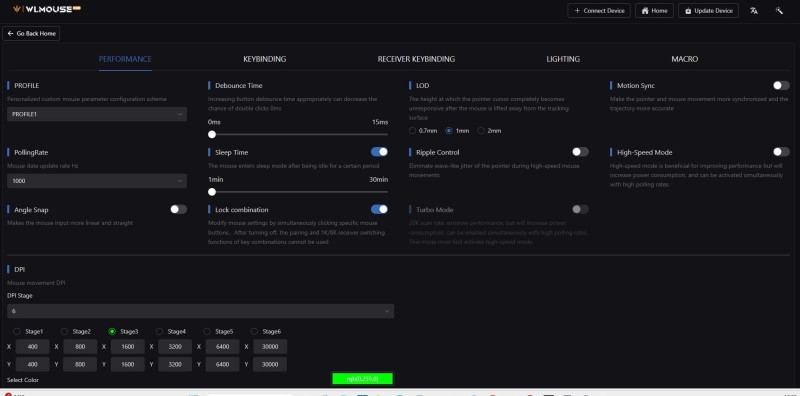Switch to the LIGHTING tab

[563, 59]
